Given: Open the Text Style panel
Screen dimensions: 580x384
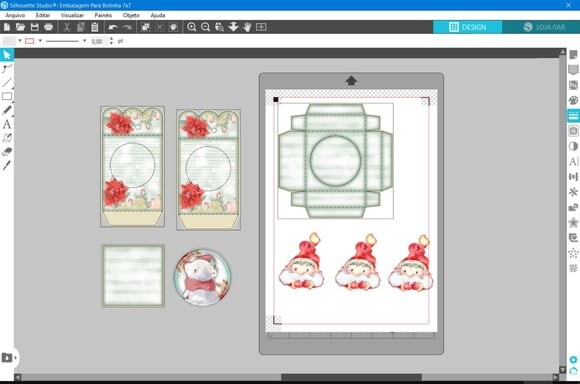Looking at the screenshot, I should pos(573,161).
